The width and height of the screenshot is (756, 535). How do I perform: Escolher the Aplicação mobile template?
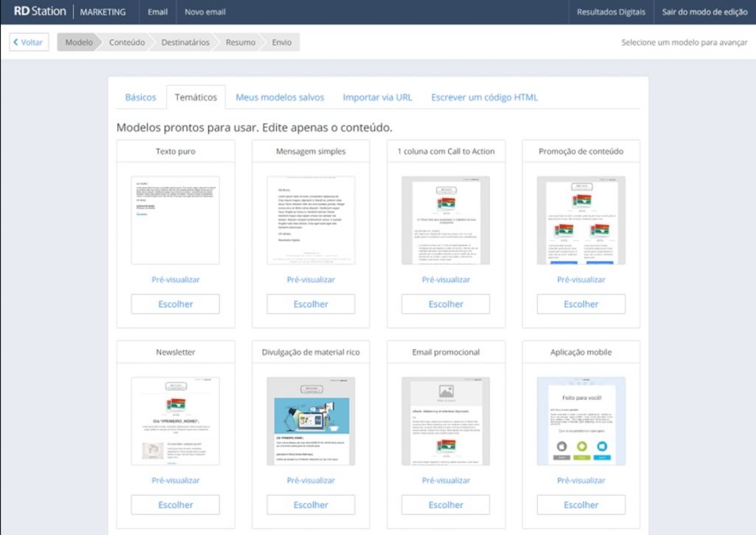[x=581, y=505]
